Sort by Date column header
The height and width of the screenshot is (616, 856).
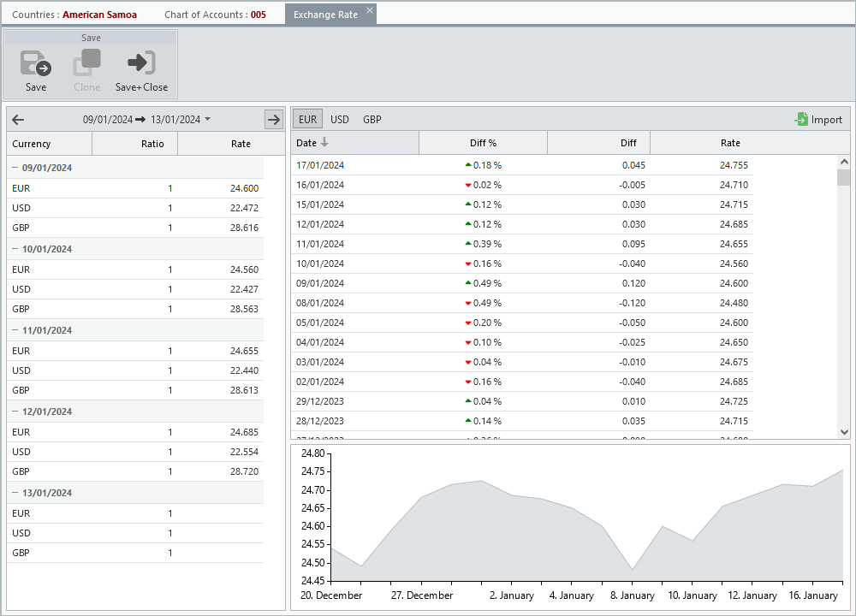coord(355,142)
